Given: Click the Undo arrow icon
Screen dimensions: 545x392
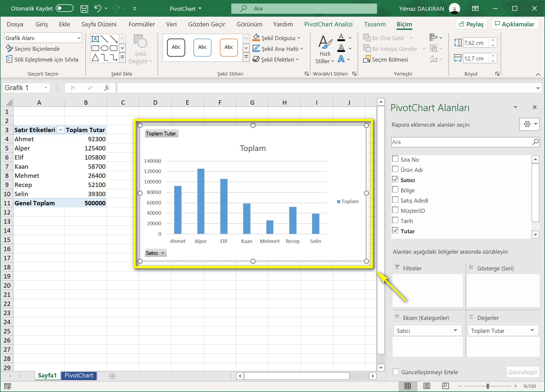Looking at the screenshot, I should tap(98, 9).
